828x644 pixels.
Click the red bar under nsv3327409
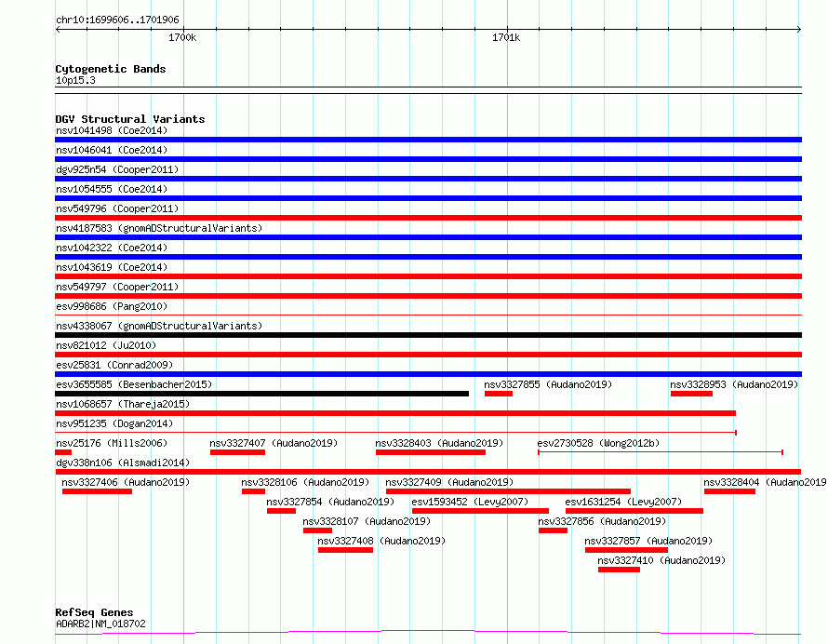509,491
